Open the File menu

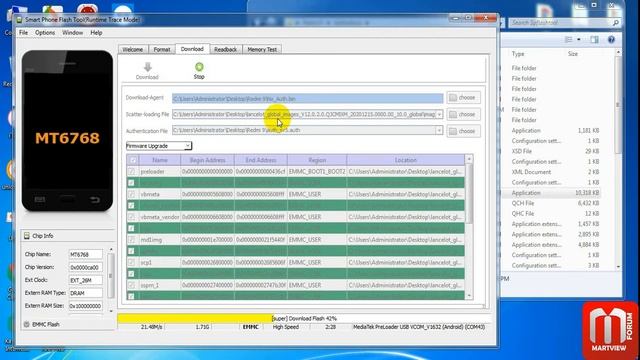click(x=24, y=33)
